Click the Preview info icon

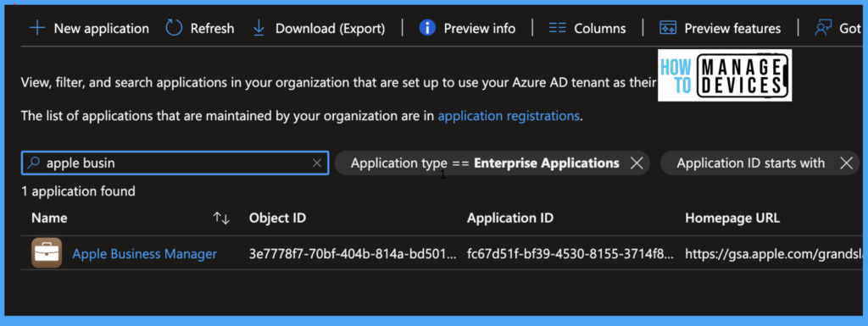(x=427, y=28)
